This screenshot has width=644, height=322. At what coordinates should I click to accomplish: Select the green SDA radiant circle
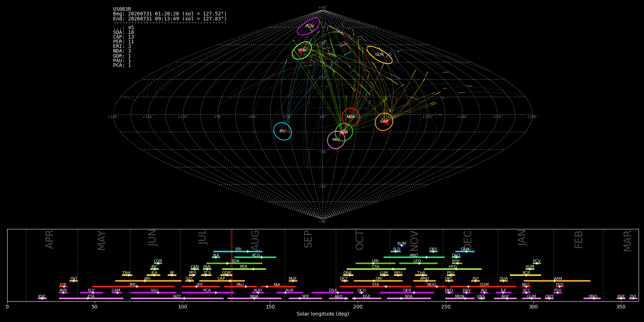[x=344, y=132]
